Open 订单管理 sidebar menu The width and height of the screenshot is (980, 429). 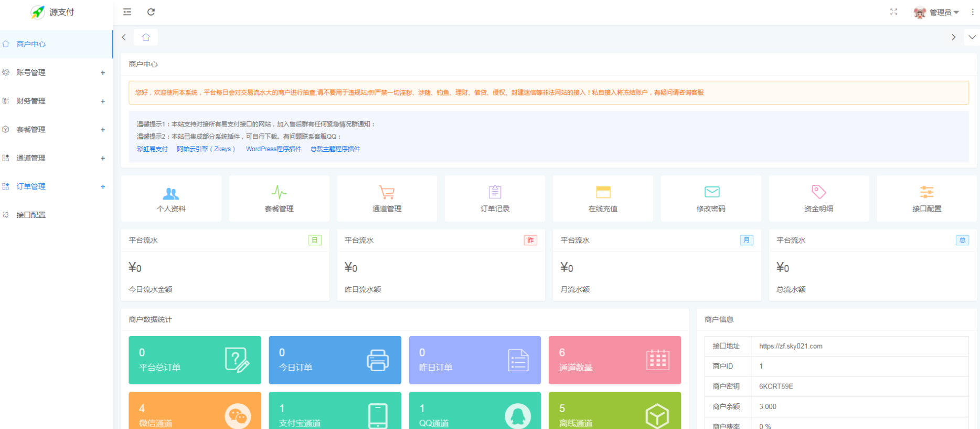click(x=56, y=186)
